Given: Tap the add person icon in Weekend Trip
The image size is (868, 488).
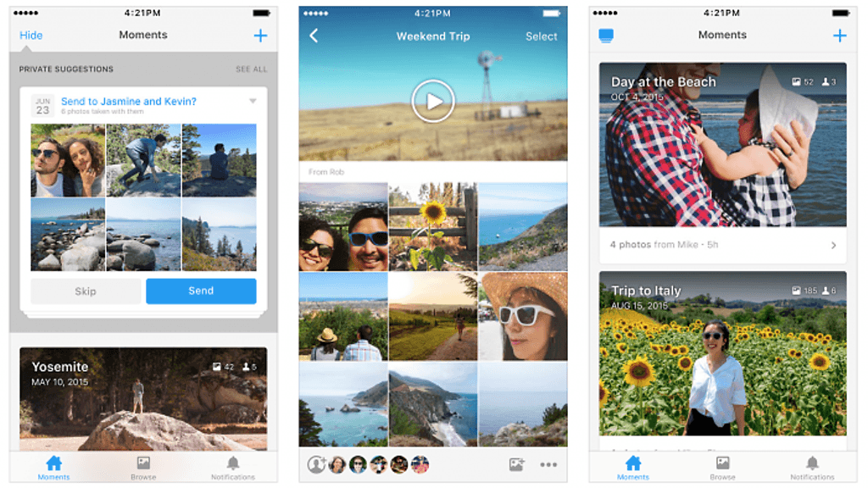Looking at the screenshot, I should click(316, 464).
